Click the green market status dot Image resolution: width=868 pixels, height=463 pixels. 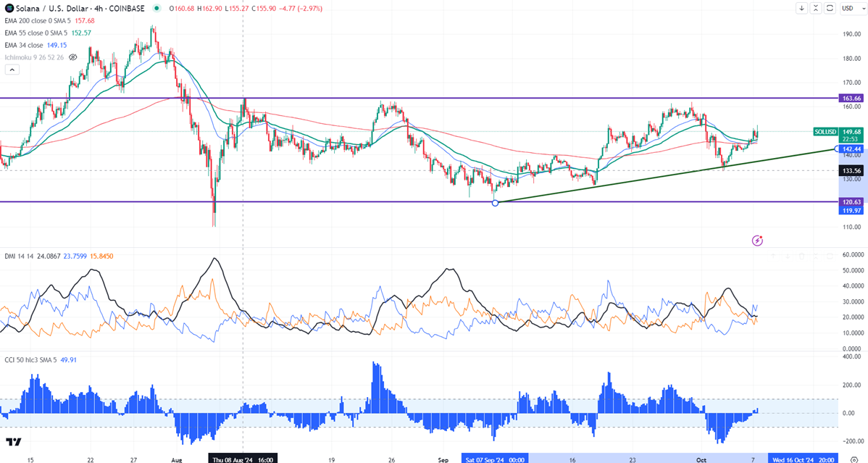(157, 8)
